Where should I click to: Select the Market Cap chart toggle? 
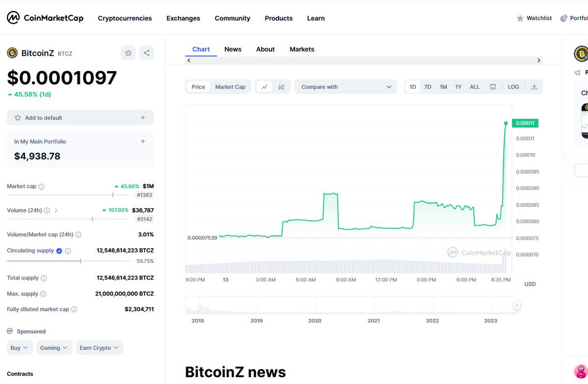pos(230,87)
